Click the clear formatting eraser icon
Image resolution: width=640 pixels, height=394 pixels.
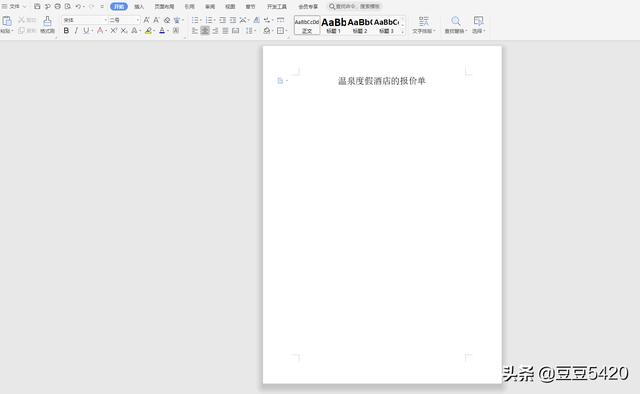point(167,20)
